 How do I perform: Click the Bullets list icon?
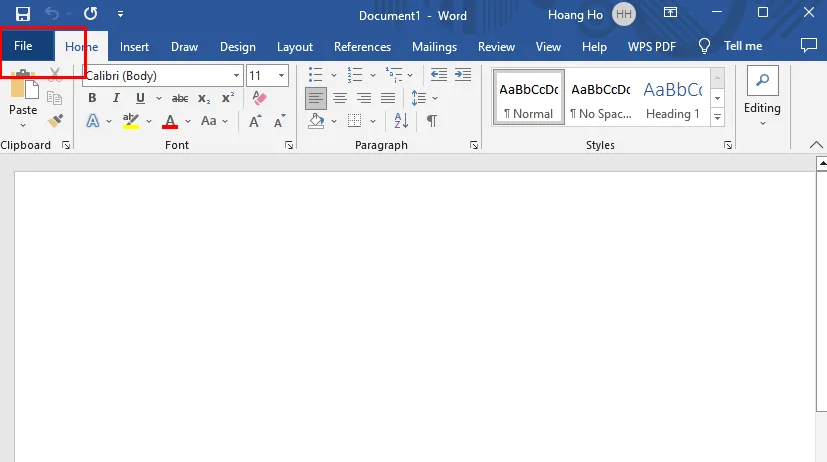point(315,75)
